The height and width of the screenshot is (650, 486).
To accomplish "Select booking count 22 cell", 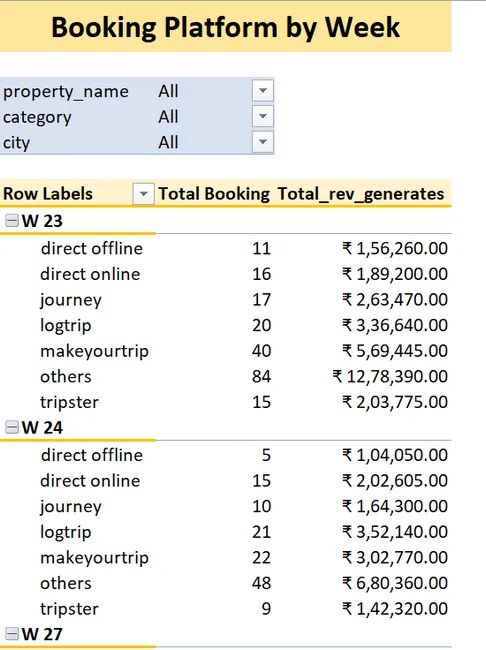I will [261, 558].
